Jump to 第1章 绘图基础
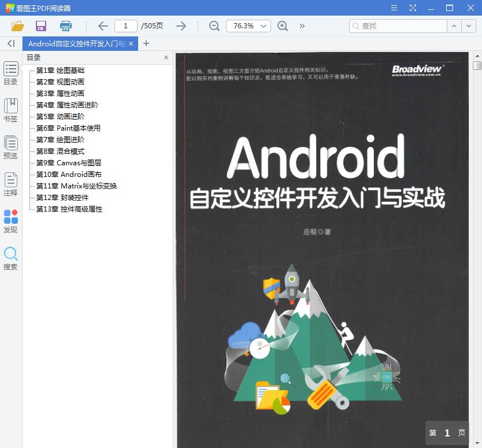The width and height of the screenshot is (482, 448). coord(60,71)
